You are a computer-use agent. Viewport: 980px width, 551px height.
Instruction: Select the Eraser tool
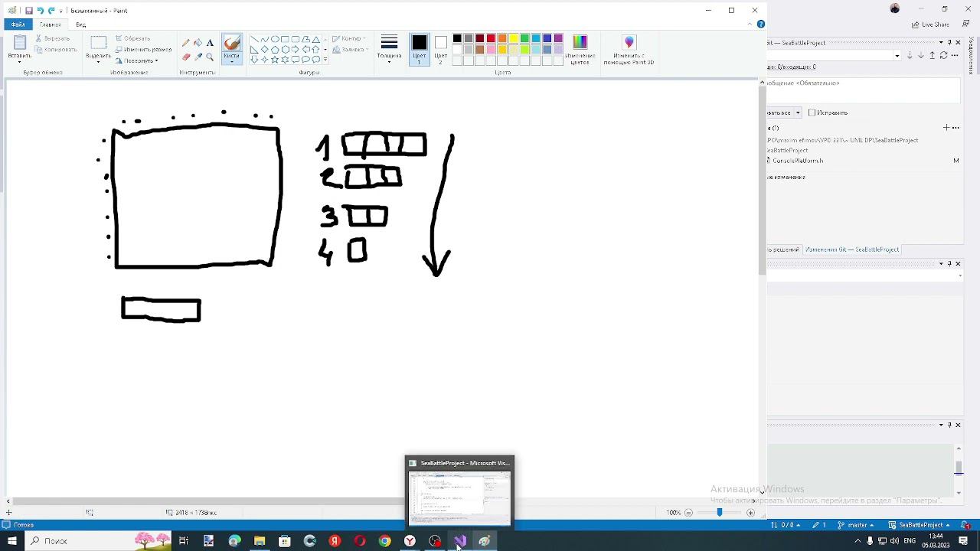pos(186,57)
